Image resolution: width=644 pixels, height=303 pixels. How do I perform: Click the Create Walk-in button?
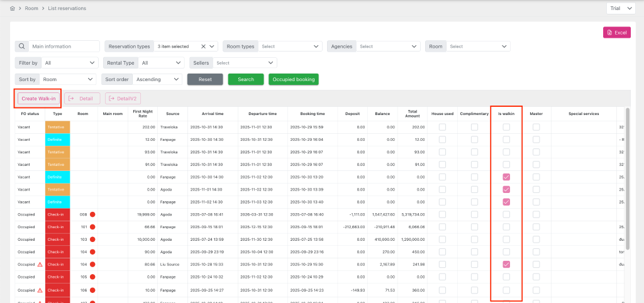pos(38,99)
